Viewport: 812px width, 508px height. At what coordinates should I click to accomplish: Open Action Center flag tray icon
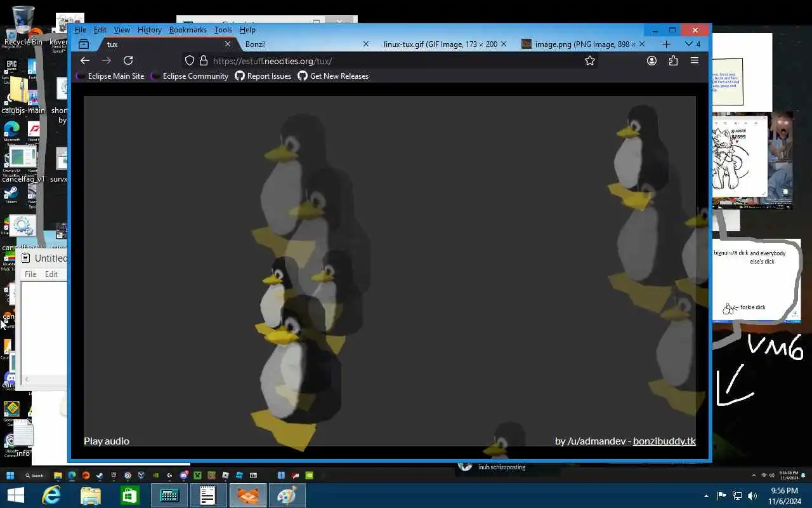click(x=721, y=496)
